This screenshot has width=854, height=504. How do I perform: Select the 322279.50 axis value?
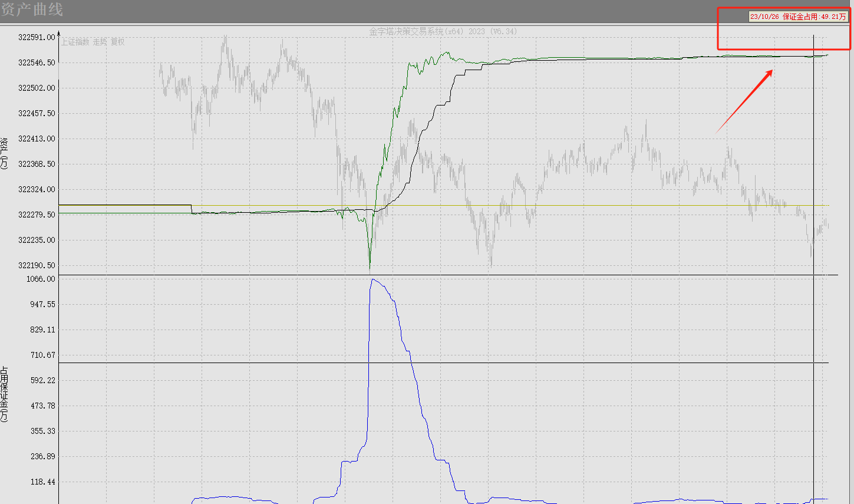click(37, 215)
